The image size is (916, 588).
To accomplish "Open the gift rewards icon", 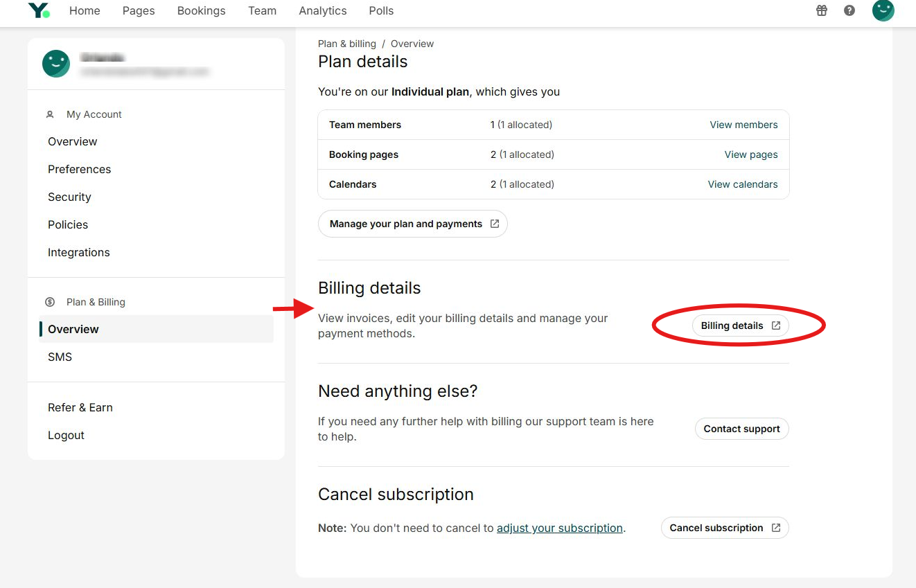I will [822, 10].
